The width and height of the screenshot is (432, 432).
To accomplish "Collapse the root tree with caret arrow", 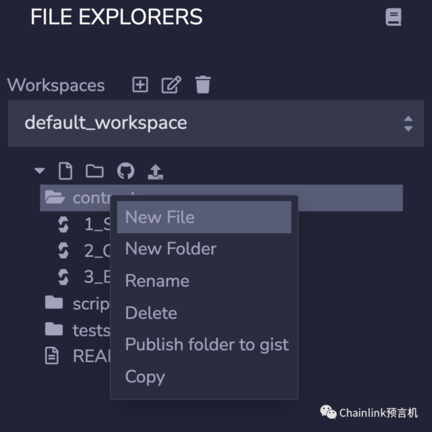I will (x=40, y=171).
